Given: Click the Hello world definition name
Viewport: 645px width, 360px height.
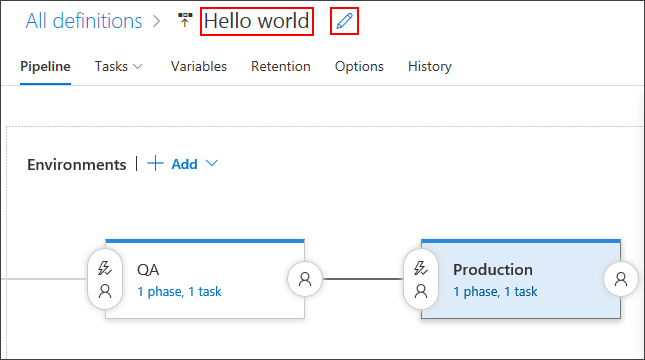Looking at the screenshot, I should coord(257,21).
